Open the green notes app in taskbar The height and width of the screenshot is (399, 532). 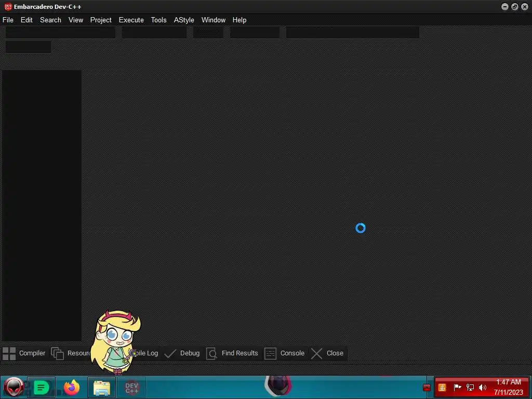coord(41,387)
